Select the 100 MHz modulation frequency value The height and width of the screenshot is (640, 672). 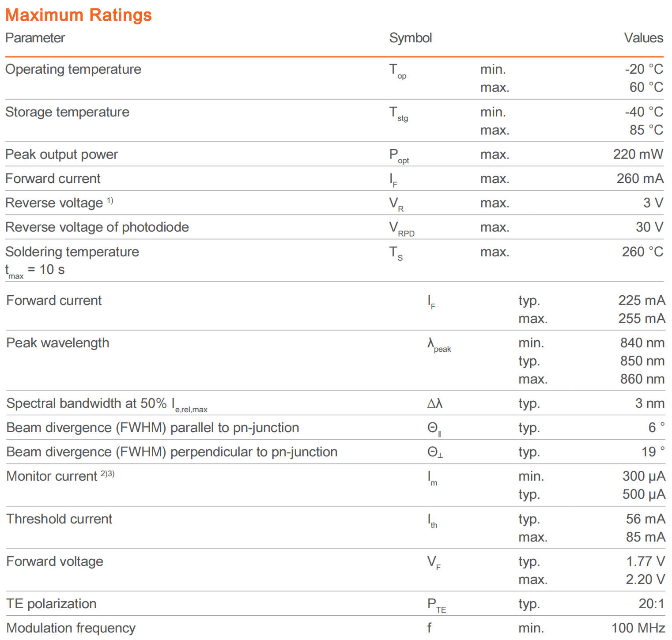(638, 628)
